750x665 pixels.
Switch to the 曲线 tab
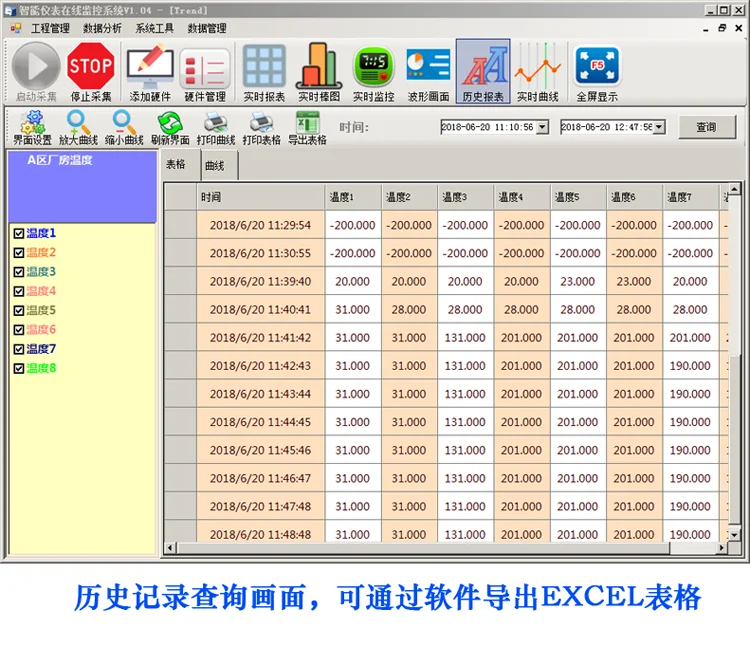pyautogui.click(x=219, y=166)
